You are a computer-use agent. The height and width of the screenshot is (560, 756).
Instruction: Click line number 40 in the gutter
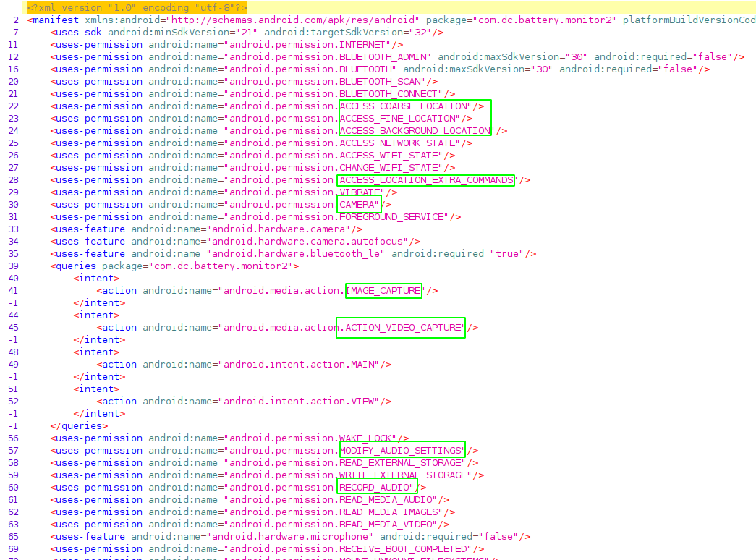(x=14, y=279)
